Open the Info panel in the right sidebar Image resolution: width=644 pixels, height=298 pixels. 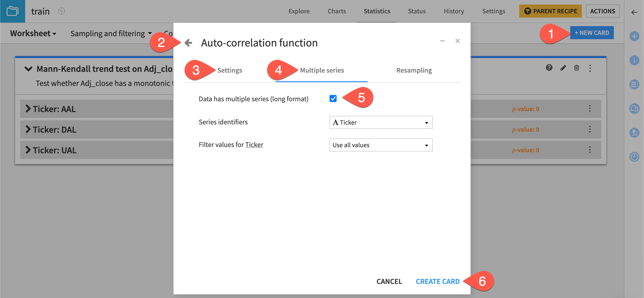click(x=634, y=60)
